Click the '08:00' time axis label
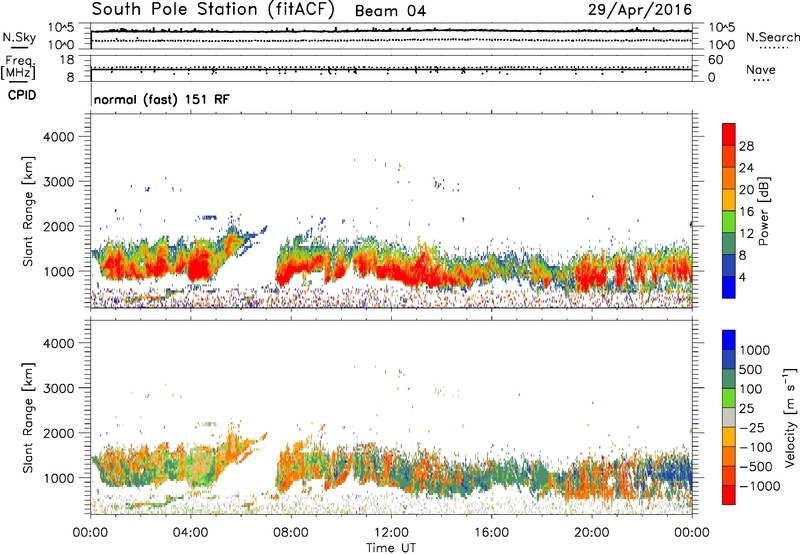Screen dimensions: 800x554 pos(290,533)
